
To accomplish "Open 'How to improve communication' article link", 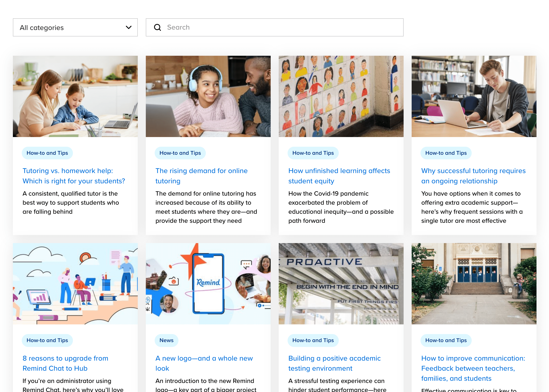I will click(473, 368).
